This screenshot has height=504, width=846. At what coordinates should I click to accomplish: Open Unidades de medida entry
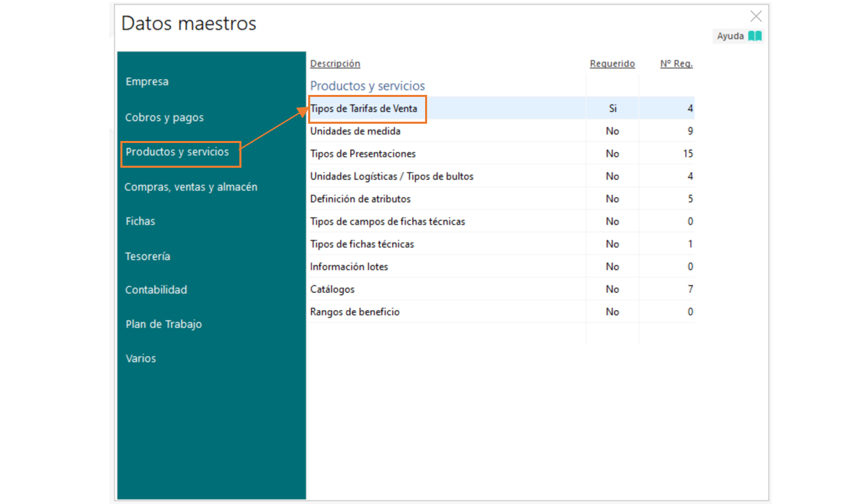[x=355, y=131]
